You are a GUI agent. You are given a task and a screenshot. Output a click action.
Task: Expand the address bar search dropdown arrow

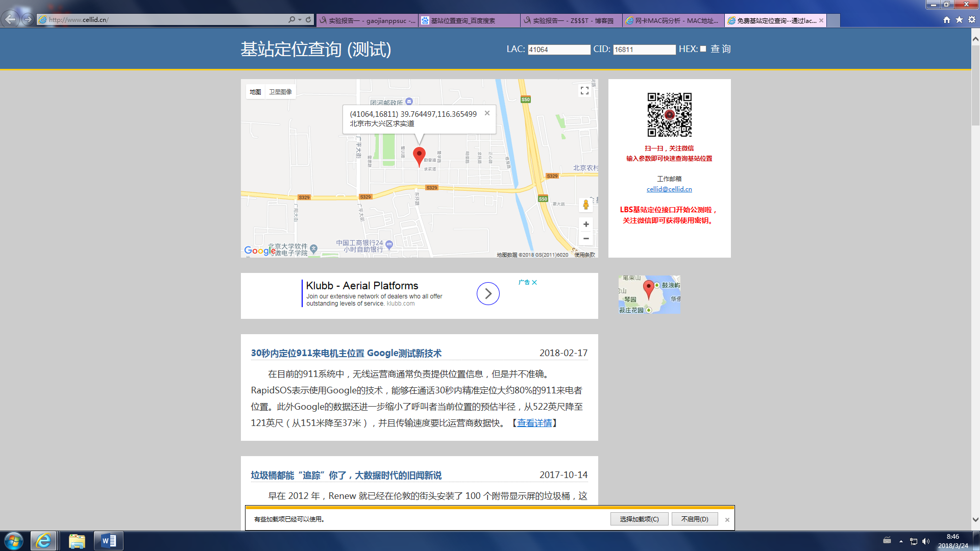tap(300, 19)
